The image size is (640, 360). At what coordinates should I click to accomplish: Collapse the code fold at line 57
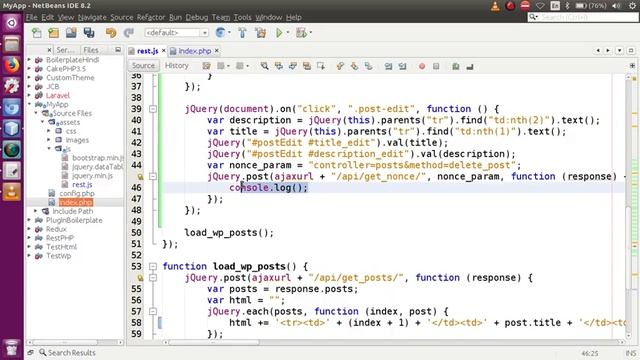tap(153, 311)
